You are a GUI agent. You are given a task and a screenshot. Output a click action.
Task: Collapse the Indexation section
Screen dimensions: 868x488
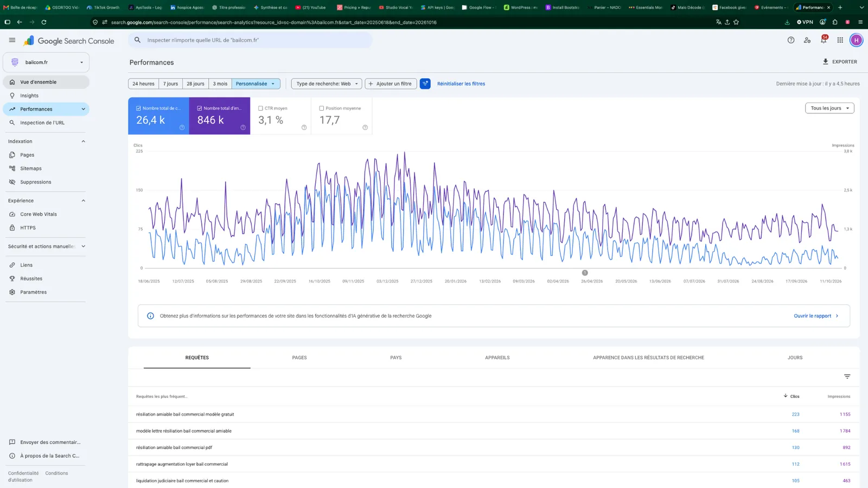point(83,142)
